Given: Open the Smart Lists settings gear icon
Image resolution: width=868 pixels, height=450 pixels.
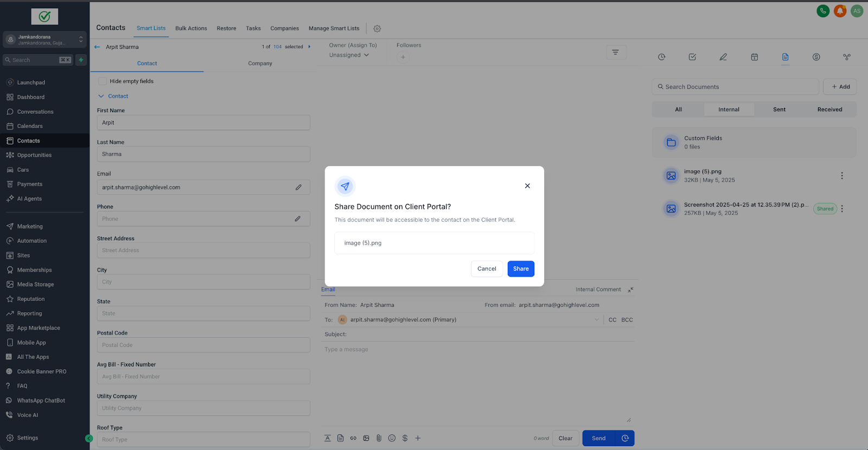Looking at the screenshot, I should point(377,29).
